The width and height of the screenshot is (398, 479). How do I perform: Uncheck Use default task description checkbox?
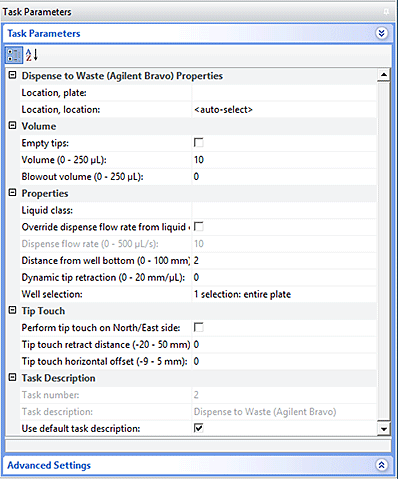coord(199,428)
